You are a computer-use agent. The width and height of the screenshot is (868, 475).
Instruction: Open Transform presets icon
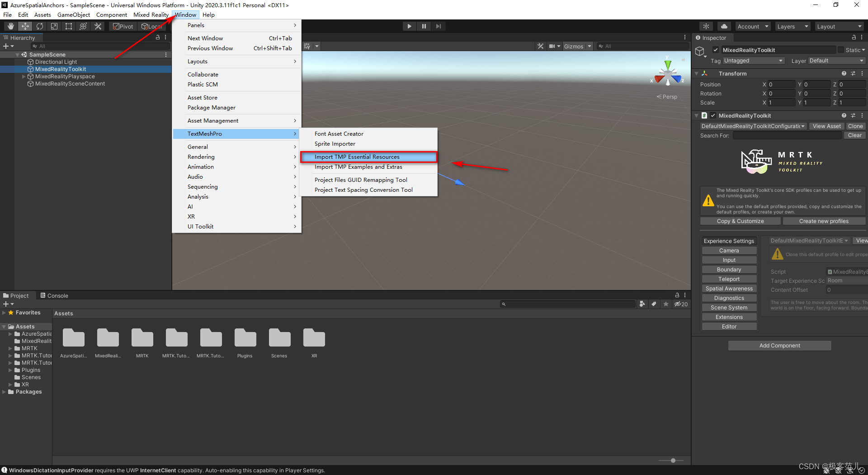853,73
